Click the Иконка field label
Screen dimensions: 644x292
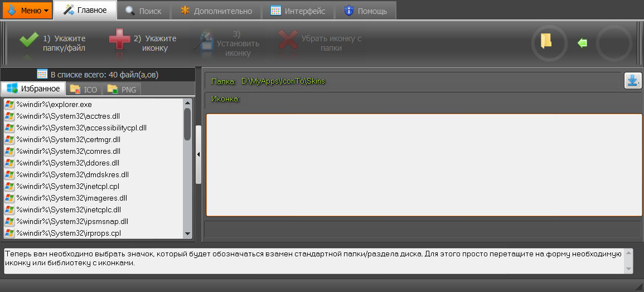(x=225, y=99)
